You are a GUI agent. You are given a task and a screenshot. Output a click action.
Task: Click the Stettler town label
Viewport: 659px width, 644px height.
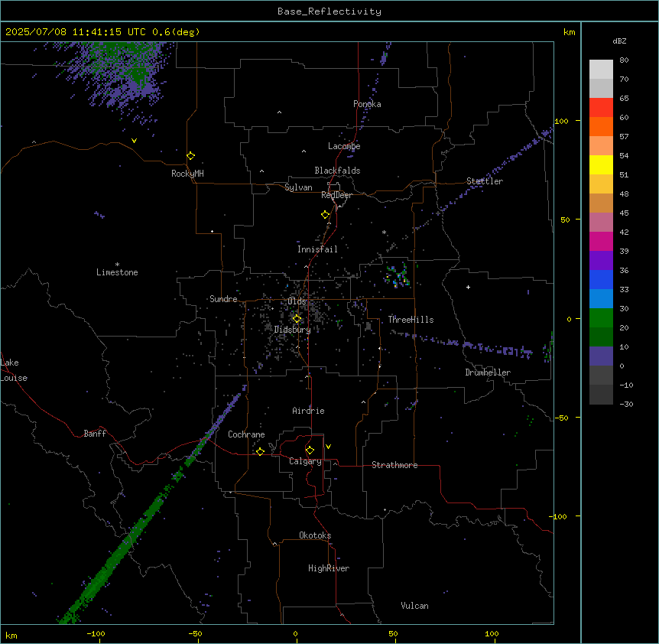point(485,181)
